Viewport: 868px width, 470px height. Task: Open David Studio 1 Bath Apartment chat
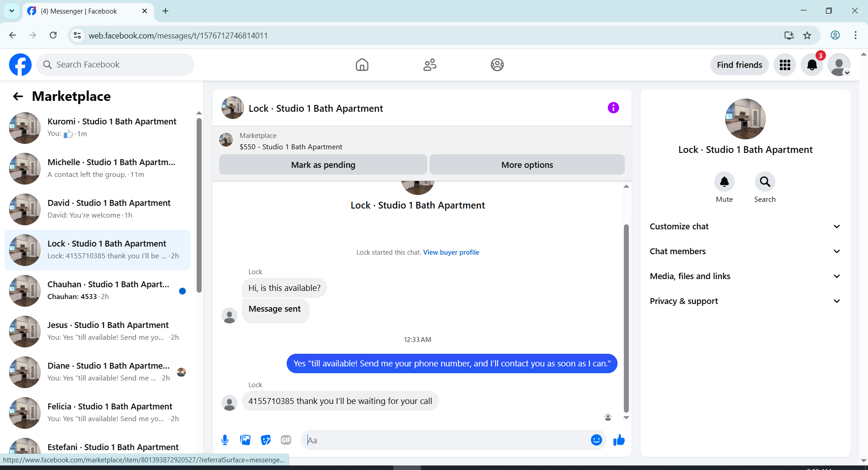click(x=97, y=209)
